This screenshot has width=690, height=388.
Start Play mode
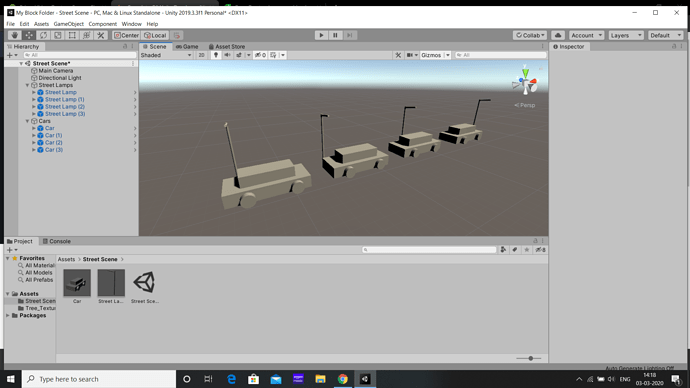[321, 35]
